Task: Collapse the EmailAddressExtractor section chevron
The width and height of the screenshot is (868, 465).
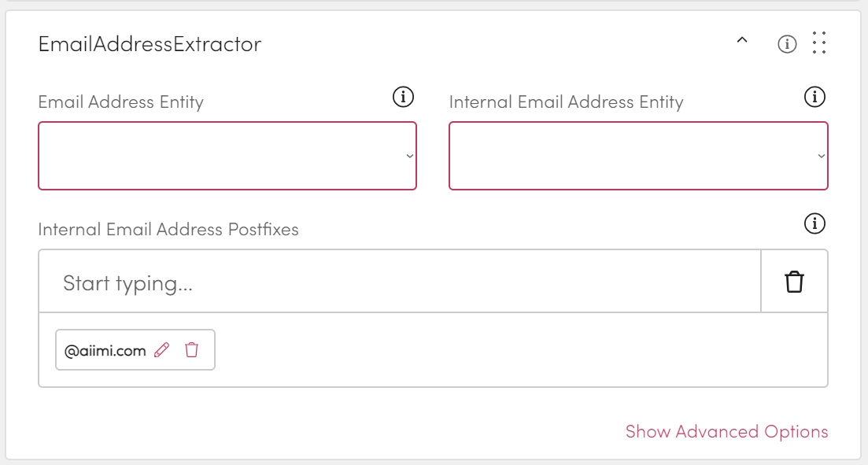Action: click(x=741, y=42)
